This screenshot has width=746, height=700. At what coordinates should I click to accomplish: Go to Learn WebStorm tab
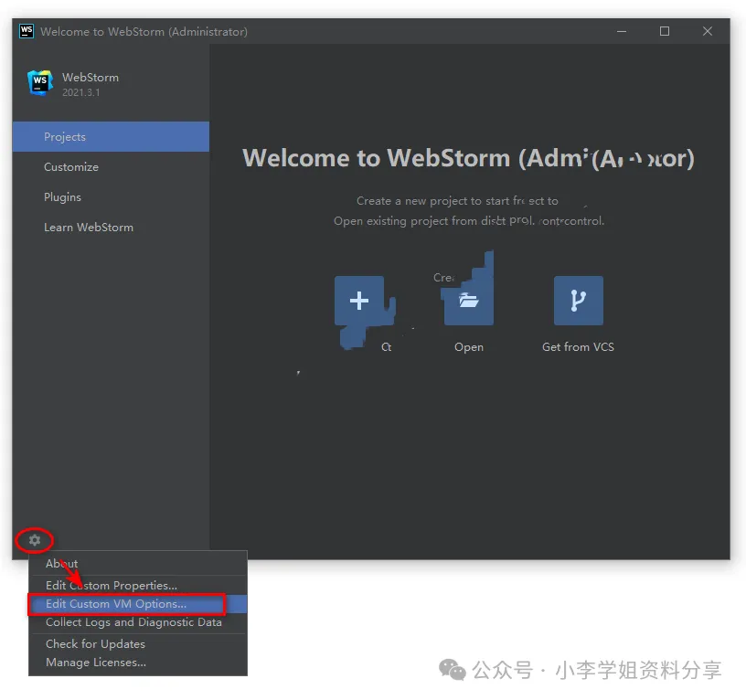pyautogui.click(x=111, y=228)
